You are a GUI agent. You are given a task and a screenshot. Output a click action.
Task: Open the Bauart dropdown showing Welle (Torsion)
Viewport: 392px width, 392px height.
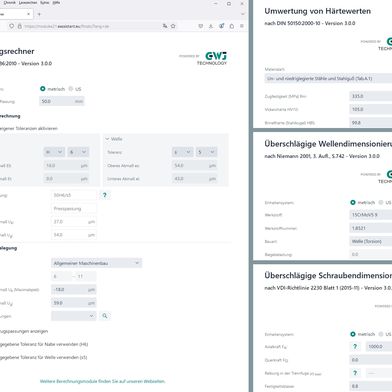click(371, 241)
